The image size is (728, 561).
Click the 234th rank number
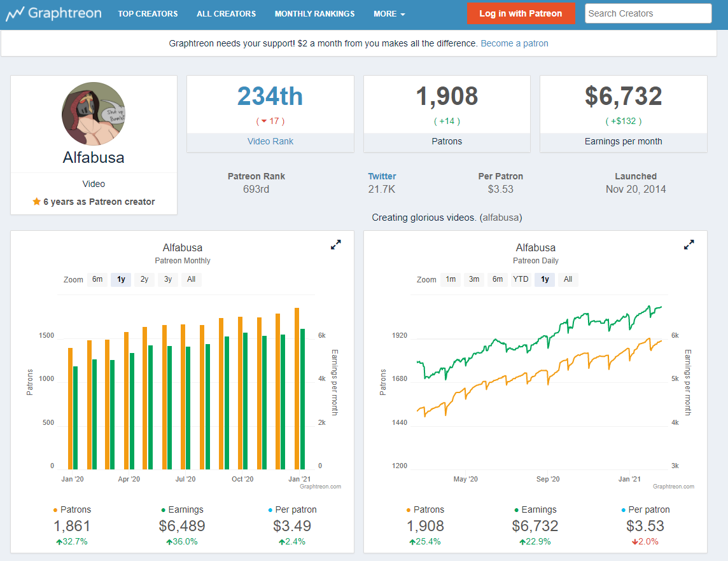coord(270,97)
